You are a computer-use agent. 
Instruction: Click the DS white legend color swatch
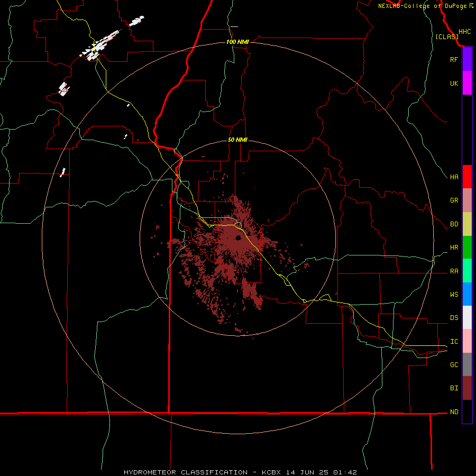(467, 317)
